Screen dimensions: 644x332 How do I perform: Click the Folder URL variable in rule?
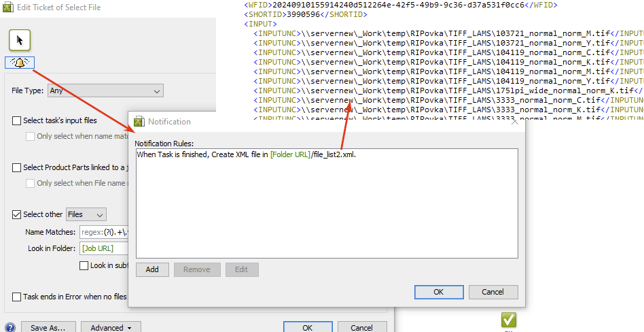[290, 154]
